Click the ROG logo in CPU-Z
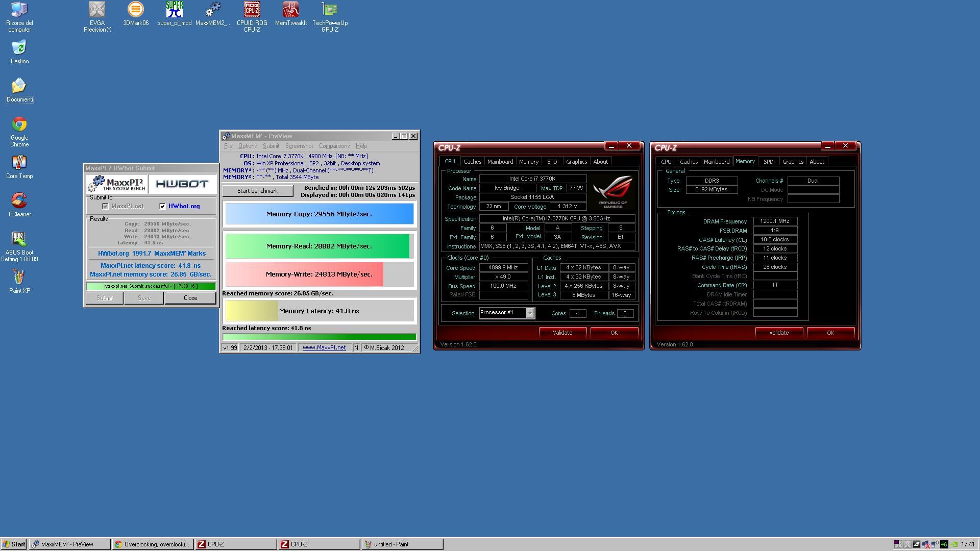 pos(613,191)
